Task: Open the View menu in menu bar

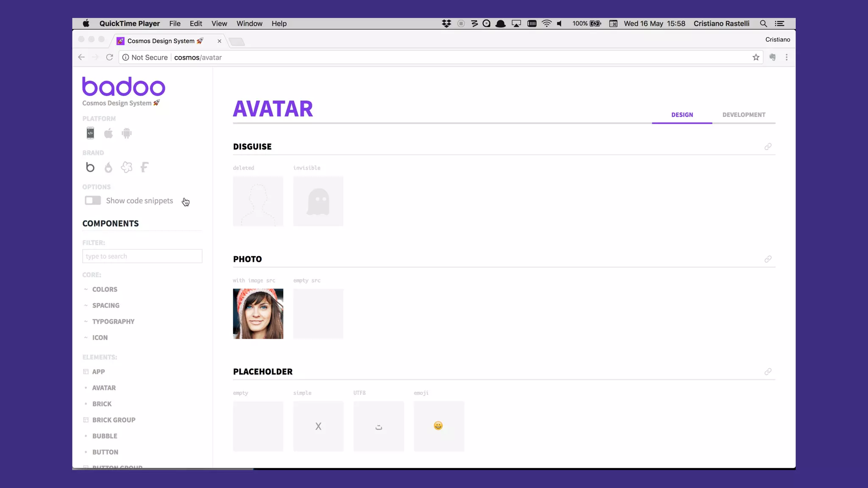Action: [219, 24]
